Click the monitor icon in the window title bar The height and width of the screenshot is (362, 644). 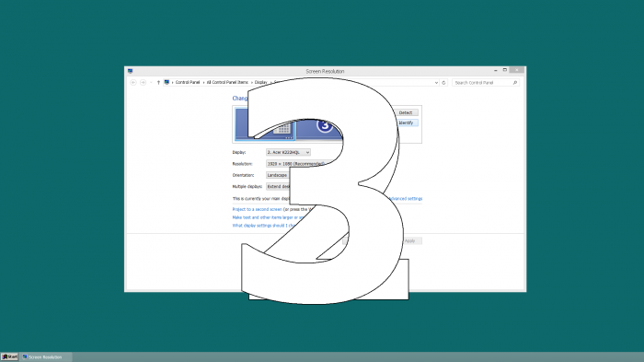[x=131, y=71]
